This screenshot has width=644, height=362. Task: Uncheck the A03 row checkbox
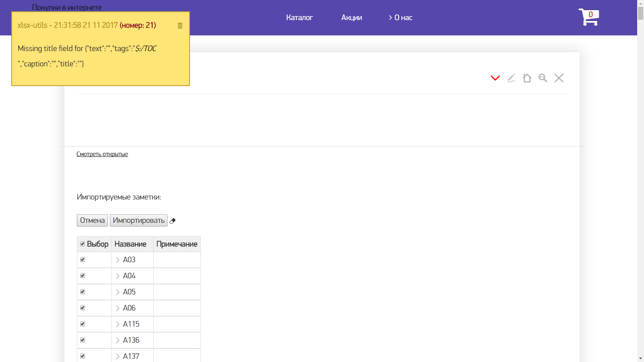click(x=83, y=259)
